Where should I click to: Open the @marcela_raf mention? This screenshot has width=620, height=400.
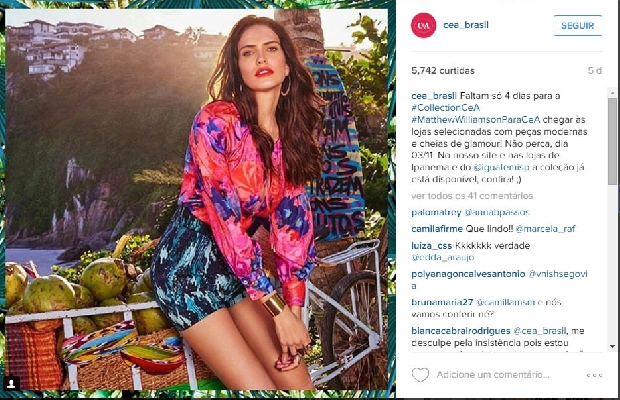(546, 229)
